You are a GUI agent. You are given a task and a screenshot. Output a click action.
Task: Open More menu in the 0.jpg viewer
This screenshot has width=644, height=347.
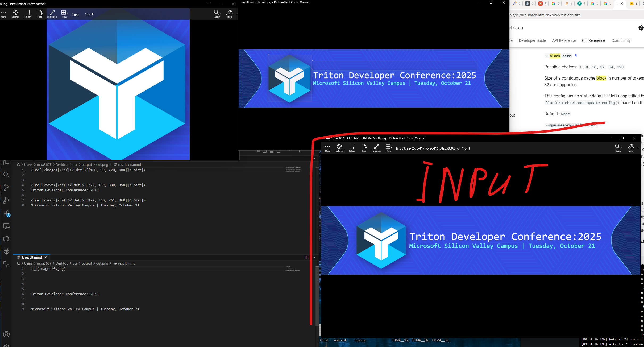(x=3, y=14)
